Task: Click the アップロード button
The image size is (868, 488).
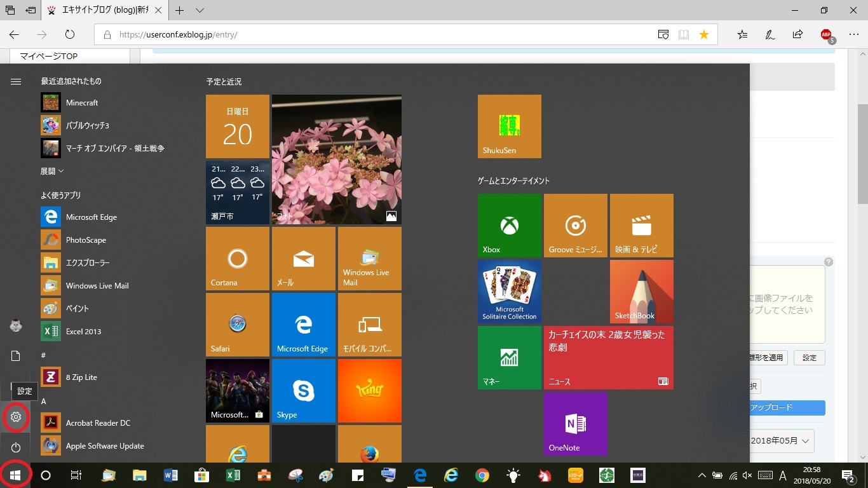Action: click(x=771, y=408)
